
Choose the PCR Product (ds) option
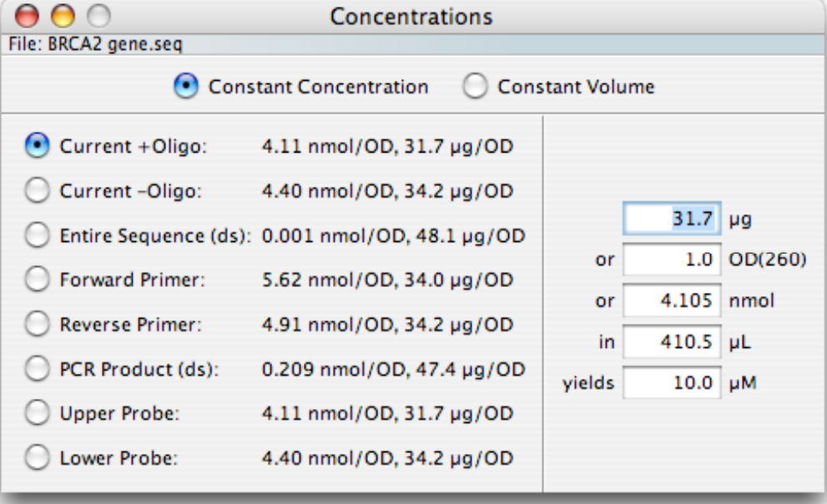(38, 369)
